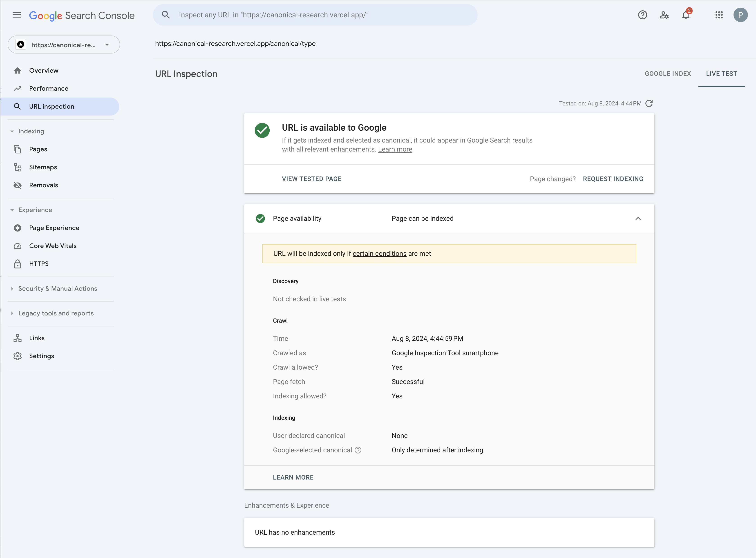Expand Security & Manual Actions section
The height and width of the screenshot is (558, 756).
[x=57, y=288]
